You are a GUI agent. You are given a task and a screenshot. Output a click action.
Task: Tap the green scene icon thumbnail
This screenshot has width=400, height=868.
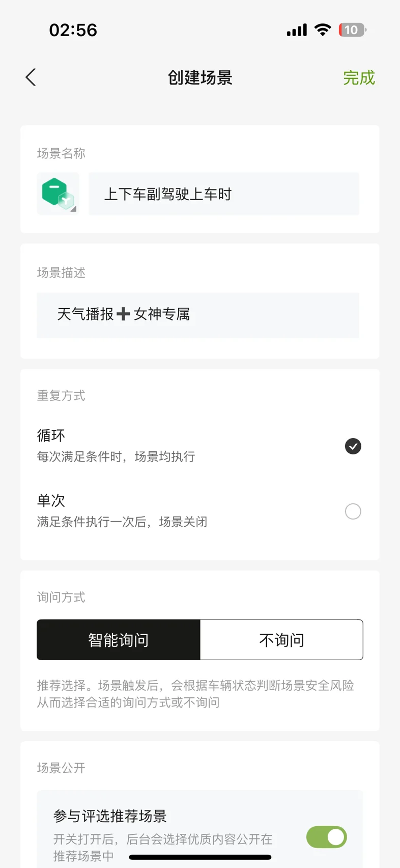(x=58, y=194)
